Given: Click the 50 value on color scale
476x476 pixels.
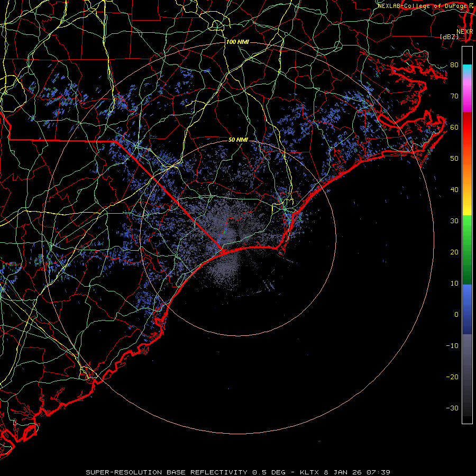Looking at the screenshot, I should click(454, 159).
